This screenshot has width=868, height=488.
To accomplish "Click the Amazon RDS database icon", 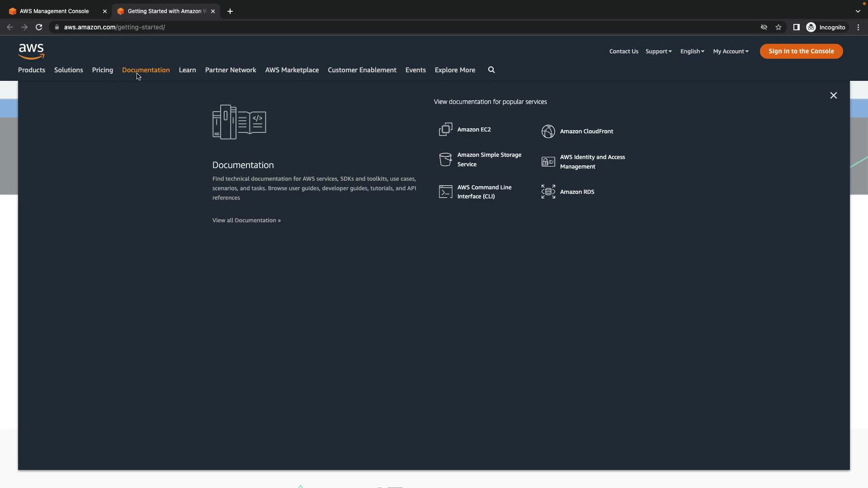I will tap(548, 192).
